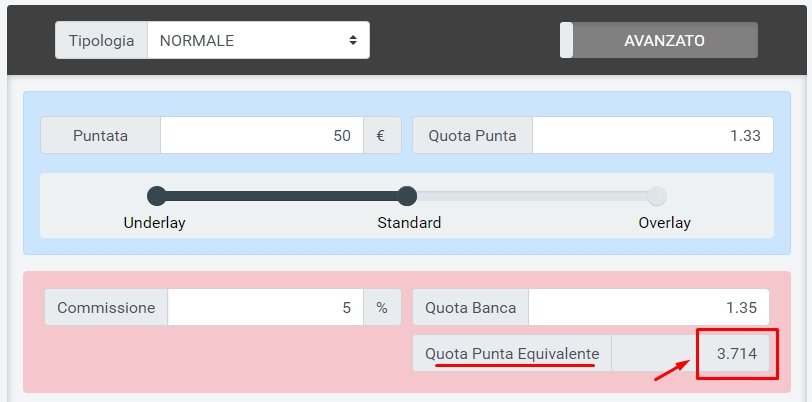Click the Quota Punta Equivalente value 3.714
Screen dimensions: 812x402
tap(735, 354)
